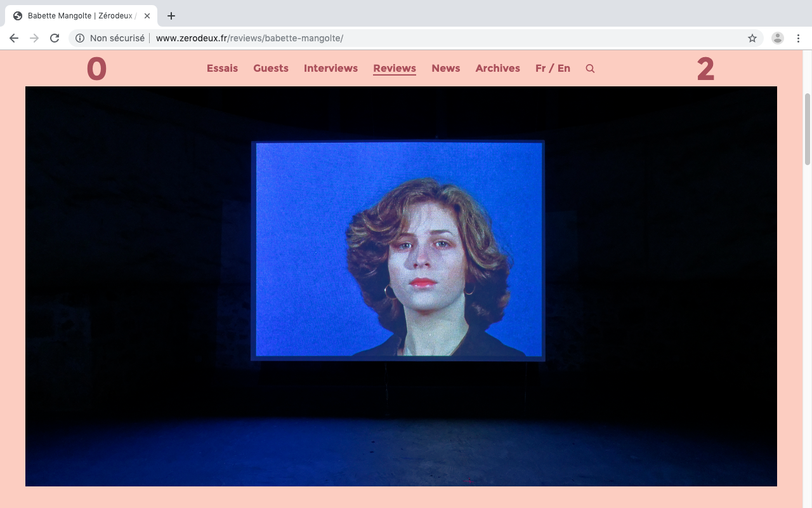Image resolution: width=812 pixels, height=508 pixels.
Task: Open the site search magnifier icon
Action: point(590,69)
